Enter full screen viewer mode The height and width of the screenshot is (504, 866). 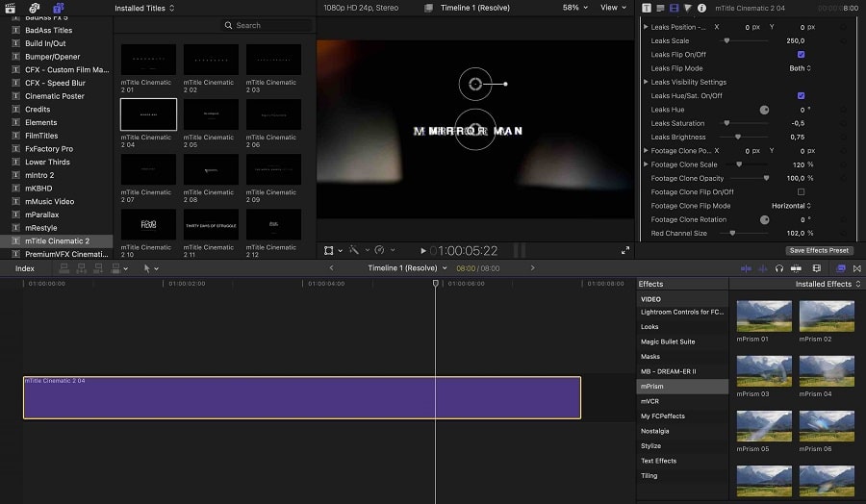[x=625, y=250]
